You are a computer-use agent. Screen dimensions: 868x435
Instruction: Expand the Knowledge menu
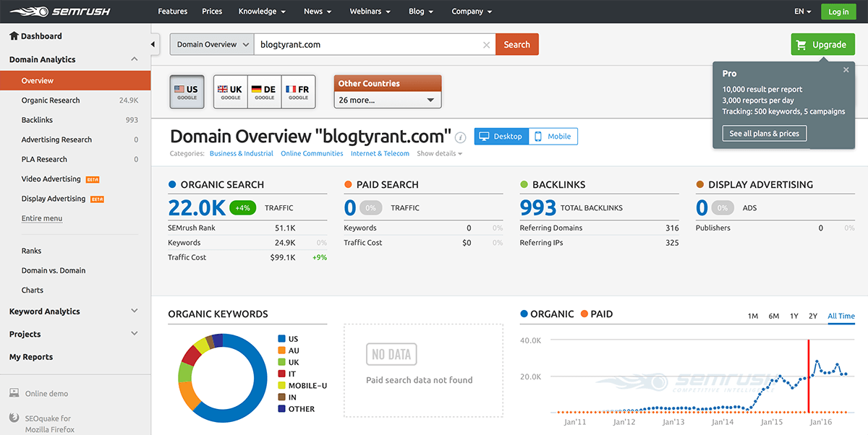coord(263,12)
